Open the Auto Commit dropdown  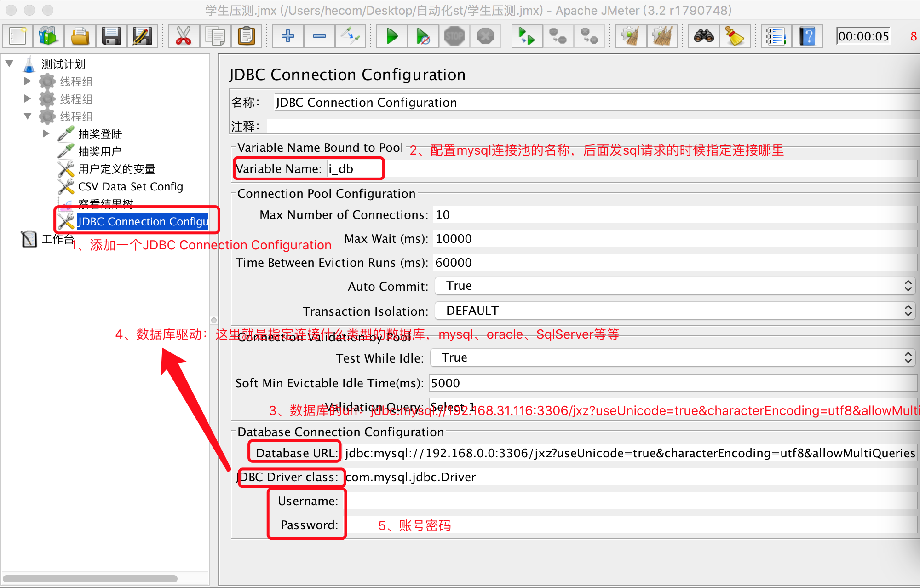[x=674, y=286]
